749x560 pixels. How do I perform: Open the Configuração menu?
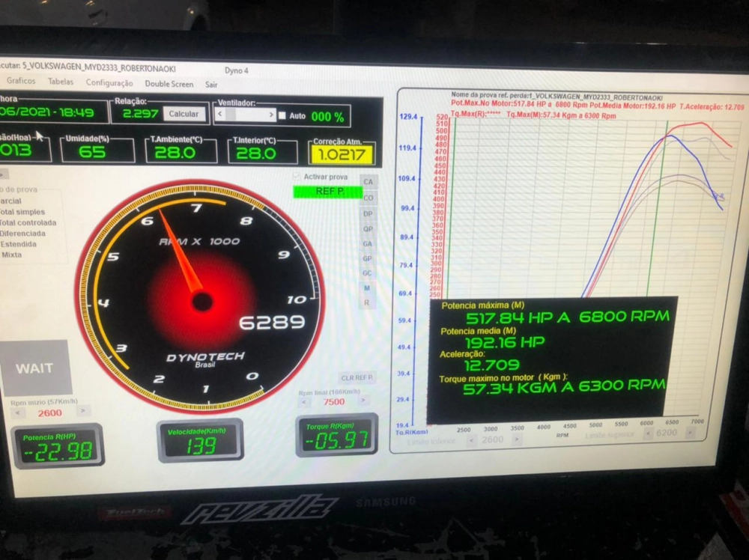(x=109, y=82)
